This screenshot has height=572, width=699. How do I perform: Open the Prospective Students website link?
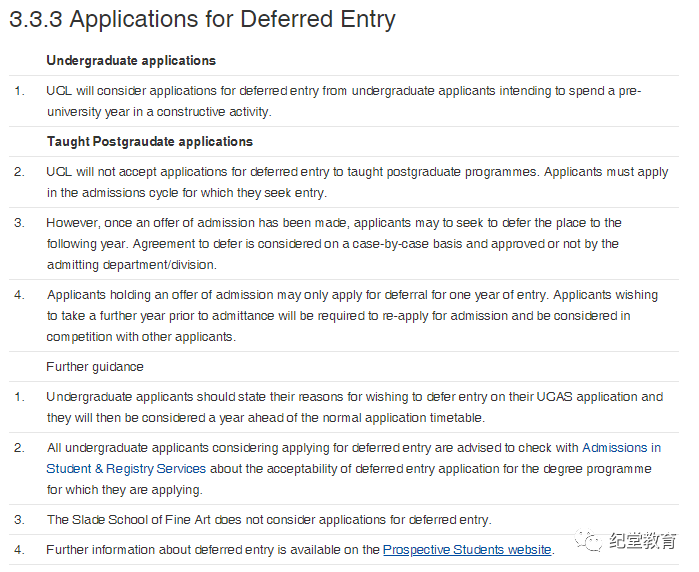[467, 549]
